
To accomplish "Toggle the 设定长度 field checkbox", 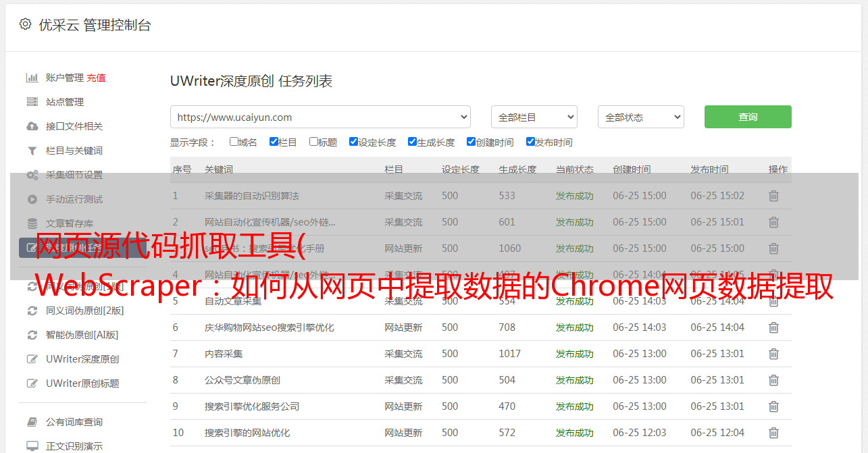I will (x=353, y=142).
